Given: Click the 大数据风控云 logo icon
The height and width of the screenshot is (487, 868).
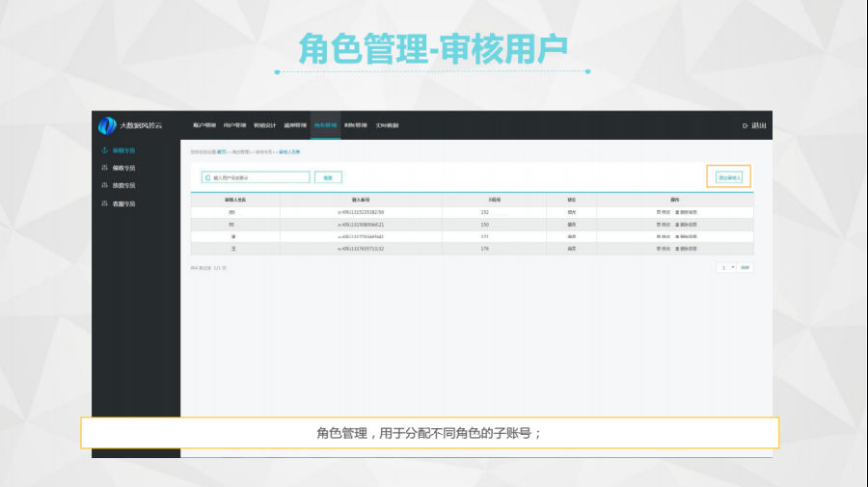Looking at the screenshot, I should (107, 125).
